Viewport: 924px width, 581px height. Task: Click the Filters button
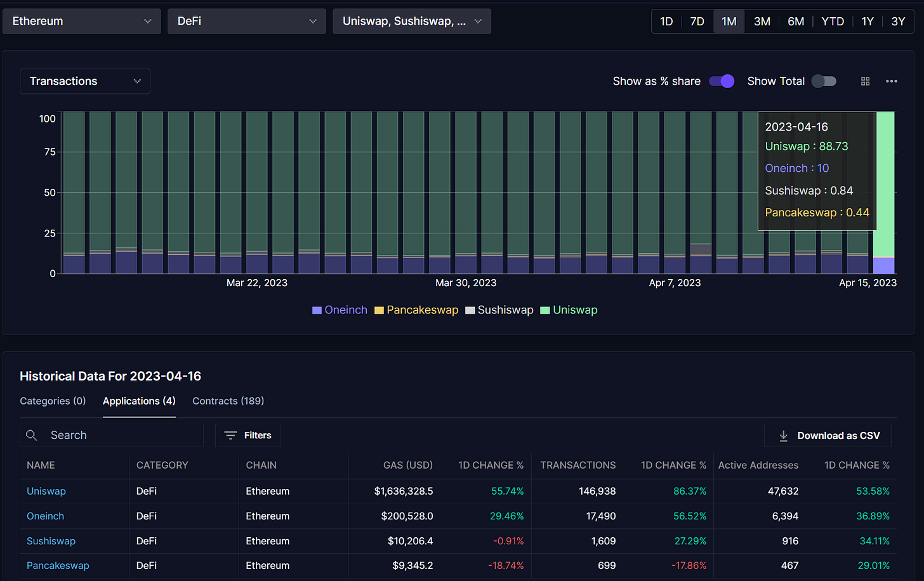(x=247, y=435)
